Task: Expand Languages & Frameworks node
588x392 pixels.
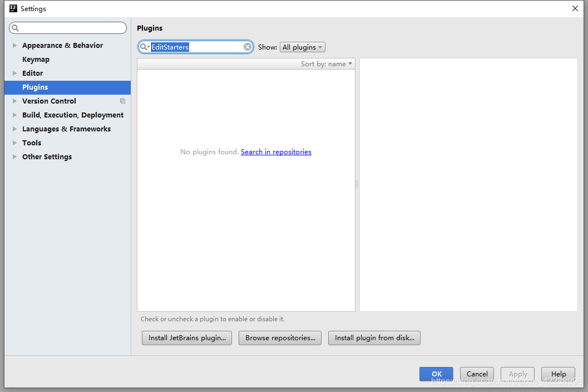Action: [14, 129]
